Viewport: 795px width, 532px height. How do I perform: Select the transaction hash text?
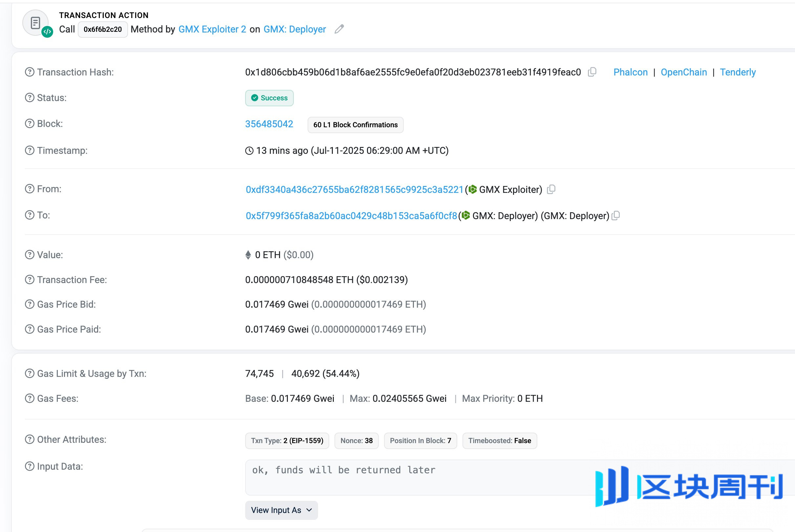(413, 72)
